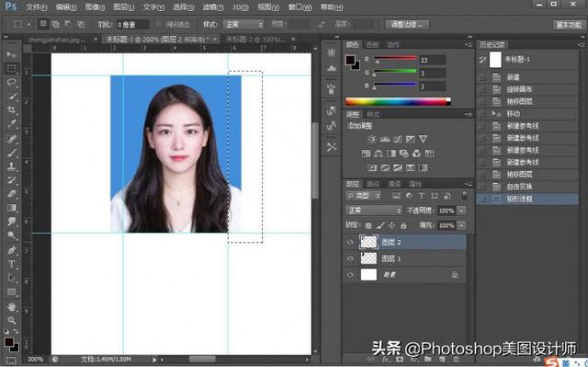The height and width of the screenshot is (367, 588).
Task: Select the Clone Stamp tool
Action: 12,166
